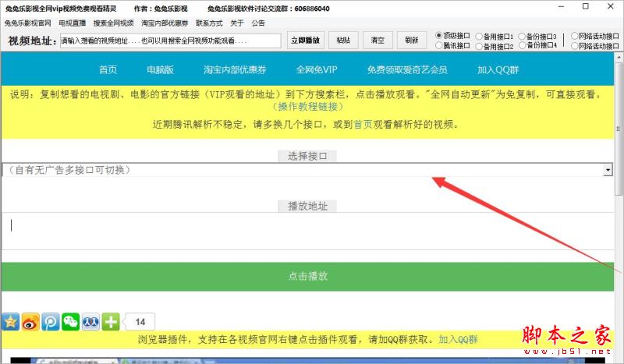This screenshot has width=624, height=364.
Task: Click the 刷新 refresh button
Action: 412,41
